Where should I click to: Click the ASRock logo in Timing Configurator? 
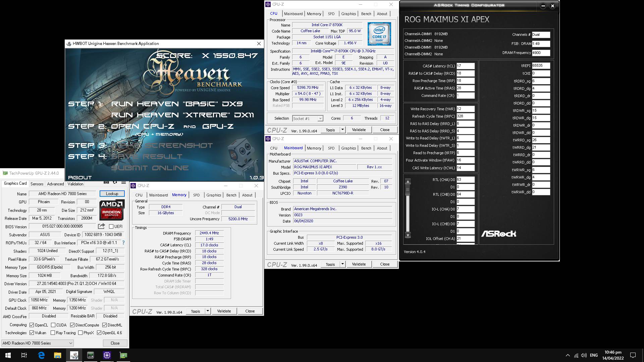point(499,234)
